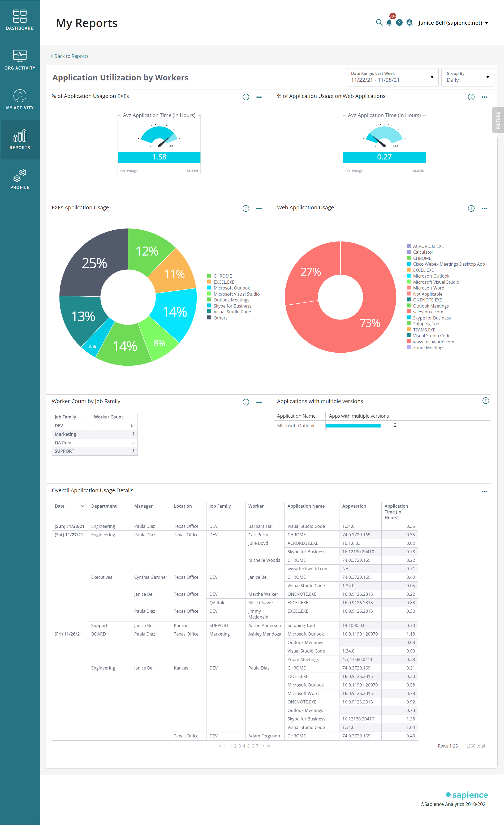The height and width of the screenshot is (825, 504).
Task: Expand the Filters side panel
Action: coord(498,120)
